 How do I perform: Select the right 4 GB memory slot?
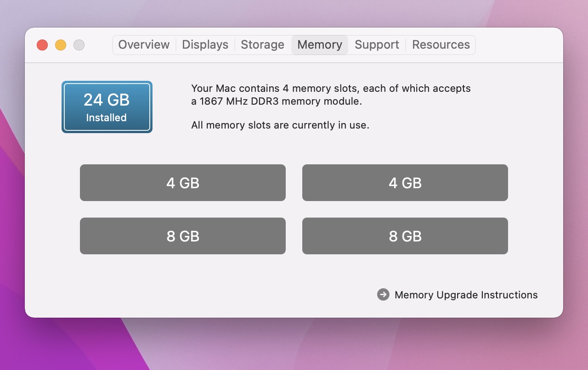point(405,183)
